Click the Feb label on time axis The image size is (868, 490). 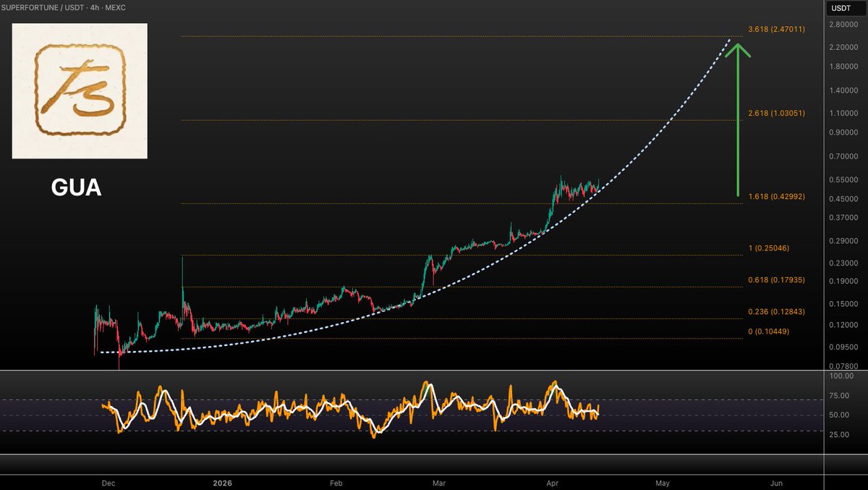point(336,482)
